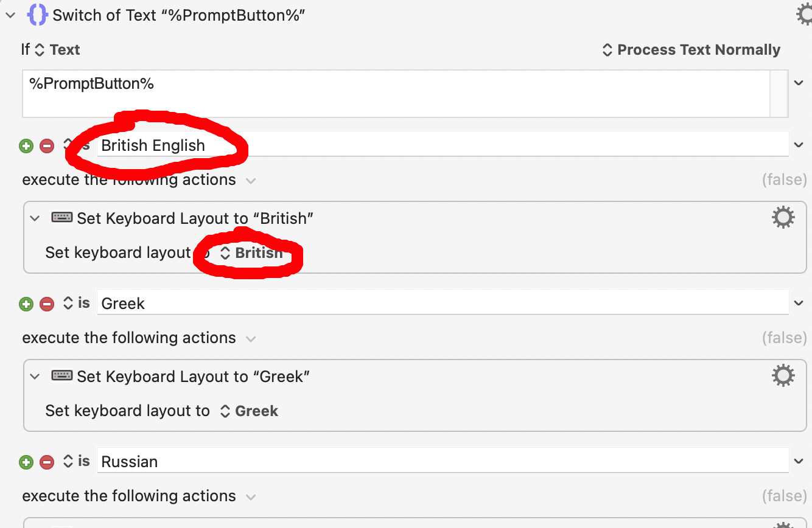
Task: Add a case after the Russian condition
Action: (26, 462)
